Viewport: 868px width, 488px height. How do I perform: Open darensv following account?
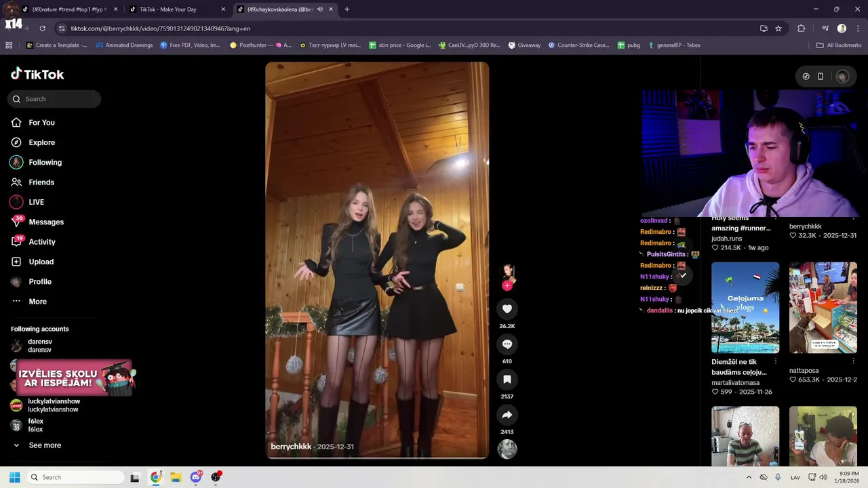tap(39, 346)
